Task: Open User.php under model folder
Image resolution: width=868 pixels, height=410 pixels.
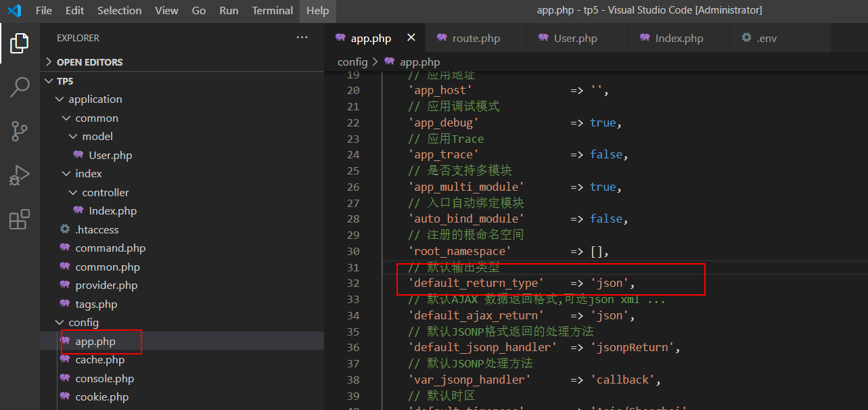Action: click(182, 155)
